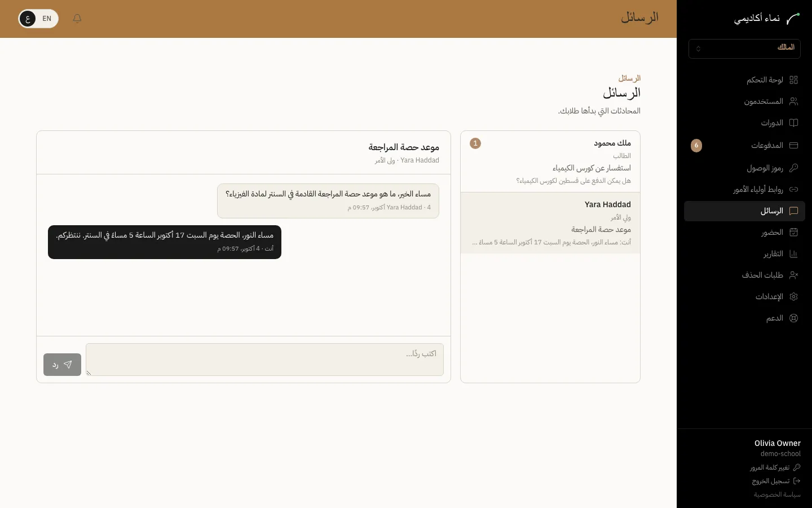The image size is (812, 508).
Task: Click the نماء أكاديمي logo icon
Action: pos(793,19)
